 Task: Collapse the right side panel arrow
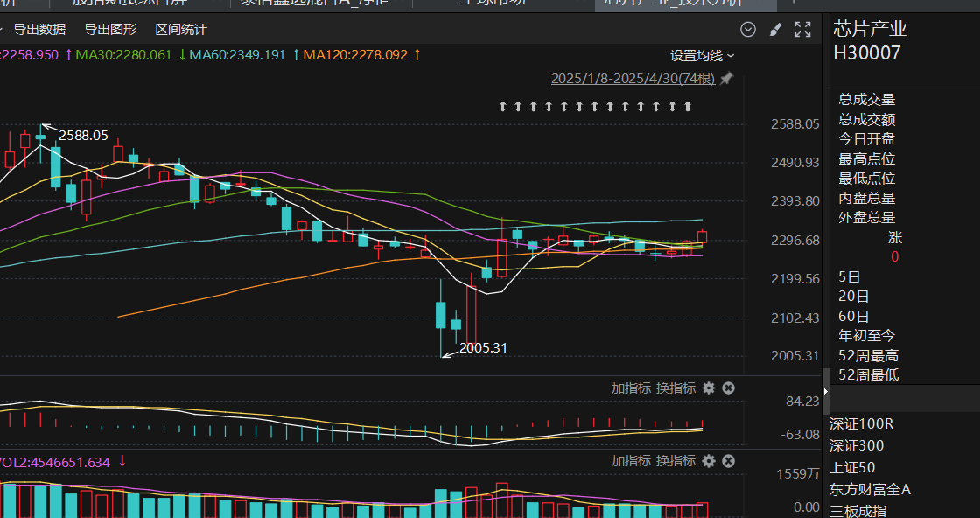click(826, 392)
